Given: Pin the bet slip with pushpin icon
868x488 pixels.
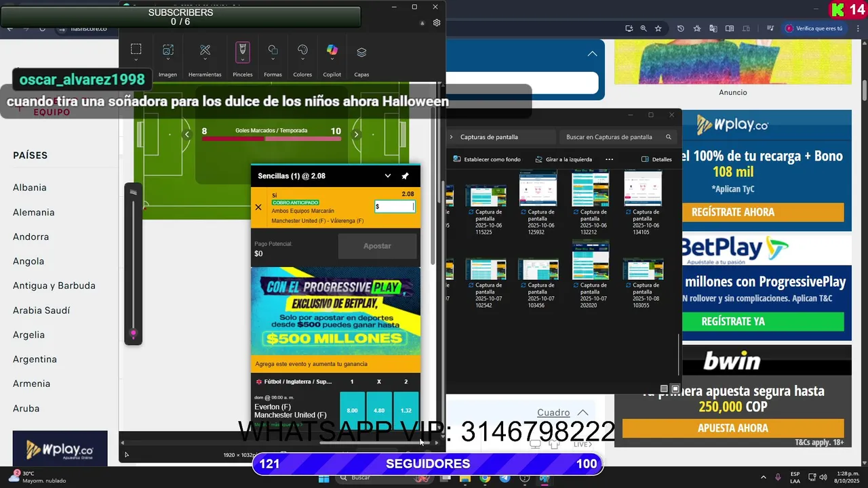Looking at the screenshot, I should point(405,176).
